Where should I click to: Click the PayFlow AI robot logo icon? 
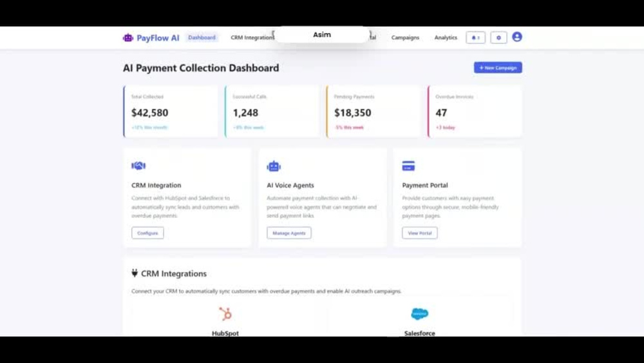pos(128,38)
